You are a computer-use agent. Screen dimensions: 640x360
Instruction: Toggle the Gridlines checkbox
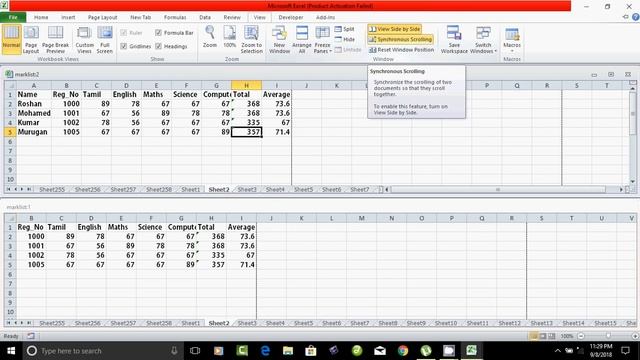pos(124,47)
